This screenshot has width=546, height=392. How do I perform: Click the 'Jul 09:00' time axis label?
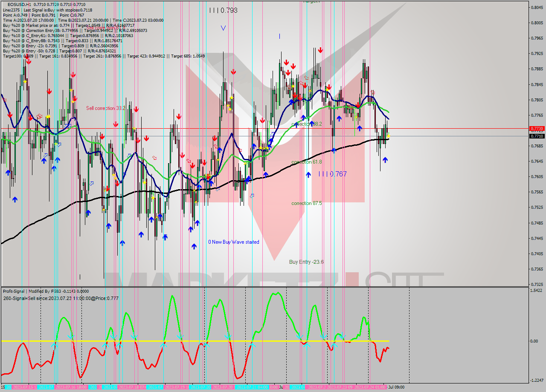pyautogui.click(x=396, y=387)
